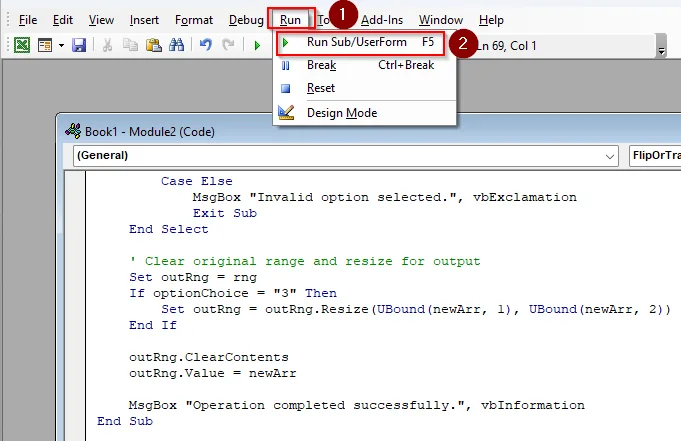Screen dimensions: 681x441
Task: Open the Debug menu
Action: click(x=246, y=20)
